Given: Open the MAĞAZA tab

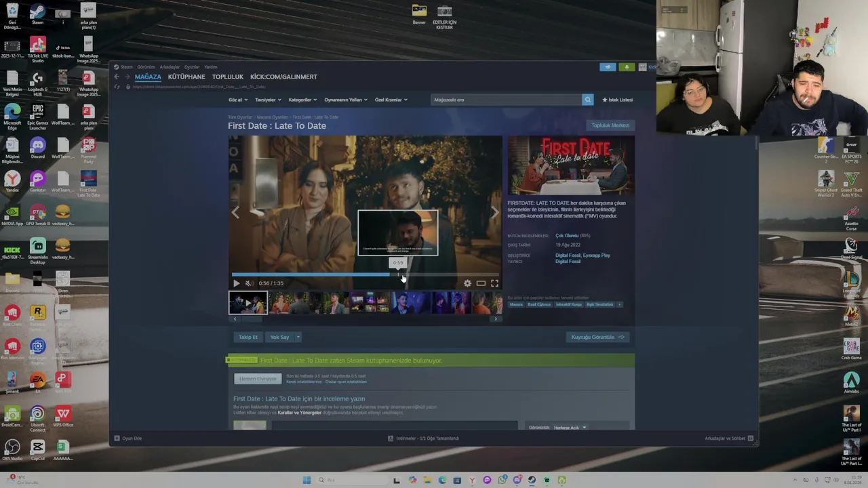Looking at the screenshot, I should point(148,77).
